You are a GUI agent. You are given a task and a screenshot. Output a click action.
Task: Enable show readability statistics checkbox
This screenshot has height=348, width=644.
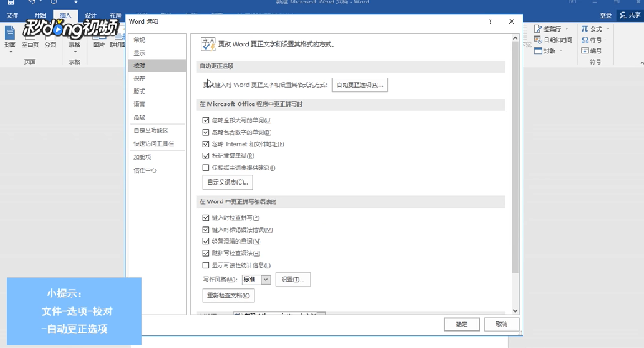(206, 265)
